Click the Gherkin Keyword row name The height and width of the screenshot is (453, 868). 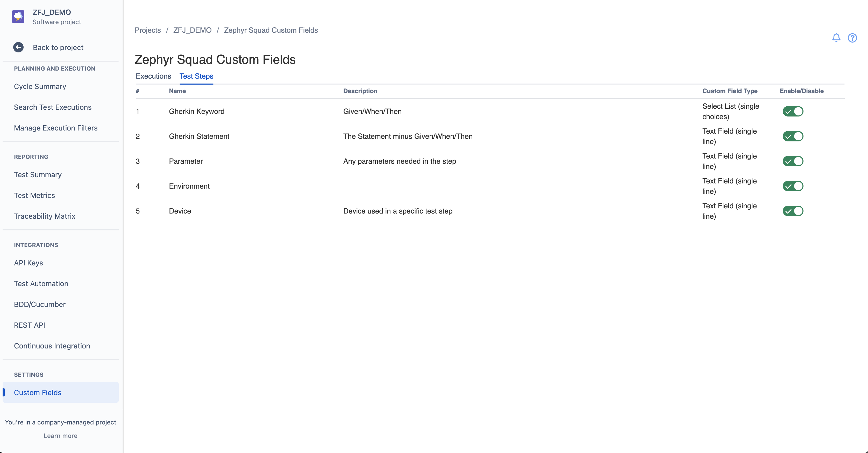(196, 111)
